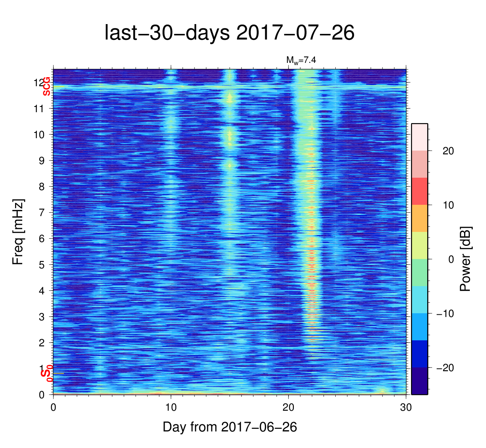This screenshot has height=448, width=486.
Task: Click the y-axis tick label '8'
Action: 42,187
